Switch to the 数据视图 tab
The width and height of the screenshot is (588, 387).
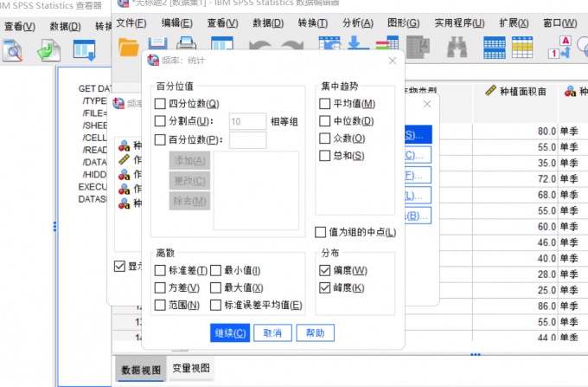pos(141,370)
